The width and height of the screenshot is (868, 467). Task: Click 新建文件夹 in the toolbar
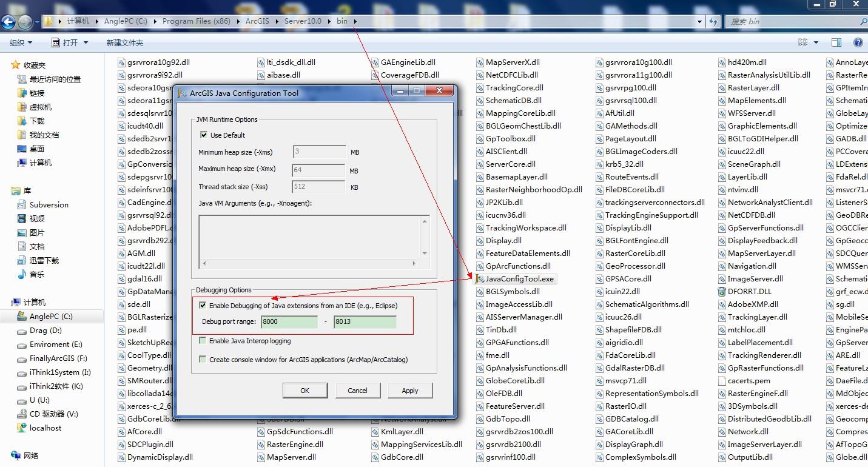click(x=125, y=42)
